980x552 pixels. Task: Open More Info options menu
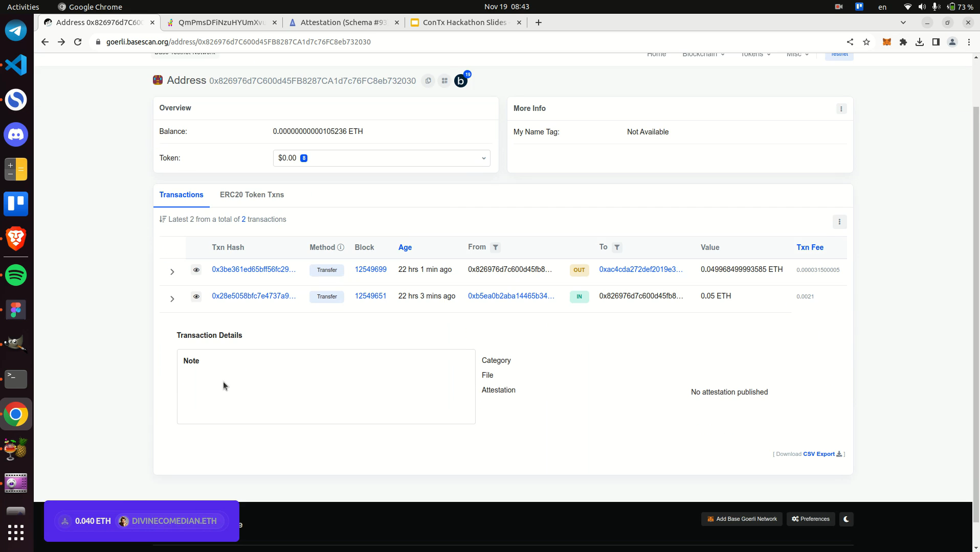pos(841,109)
